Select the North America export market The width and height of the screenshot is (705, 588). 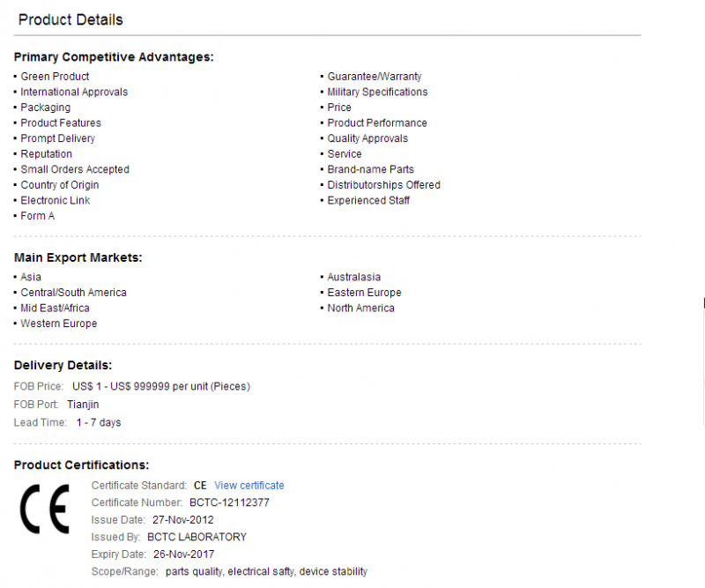360,309
